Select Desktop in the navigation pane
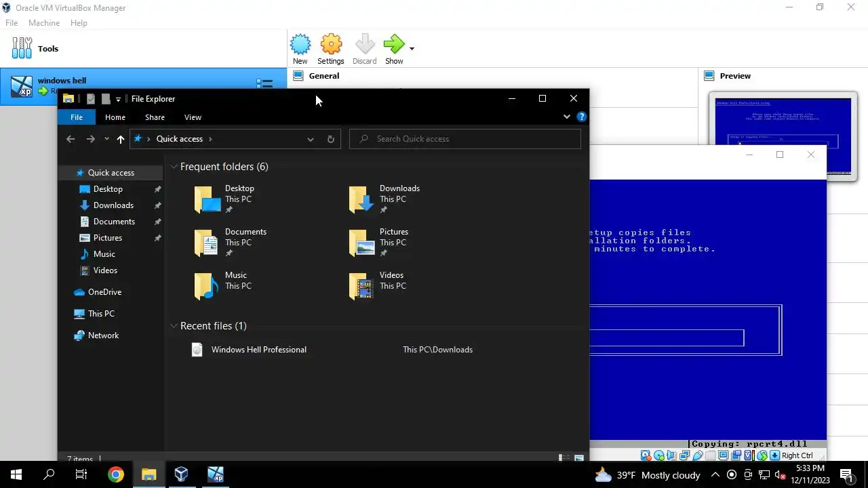 [108, 189]
